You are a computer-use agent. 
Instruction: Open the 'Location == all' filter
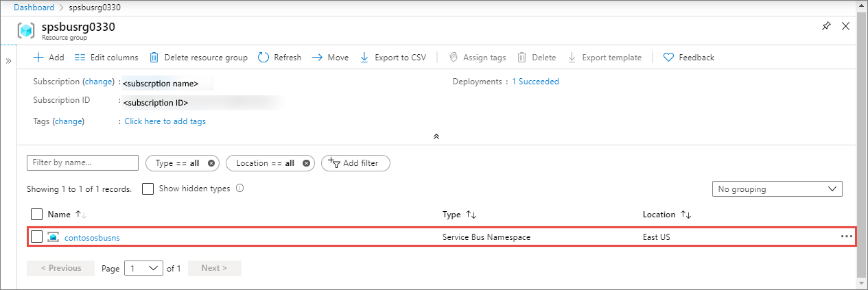(x=265, y=163)
